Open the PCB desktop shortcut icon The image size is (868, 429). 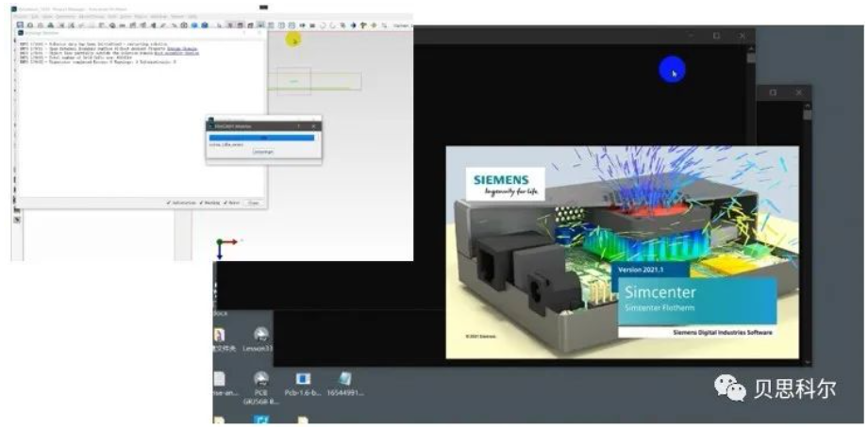tap(260, 379)
